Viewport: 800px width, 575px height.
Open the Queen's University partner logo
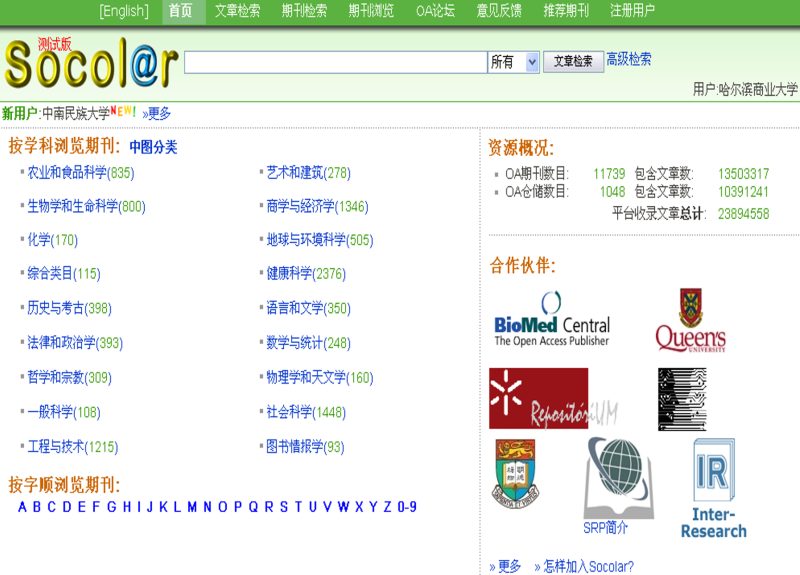point(690,320)
